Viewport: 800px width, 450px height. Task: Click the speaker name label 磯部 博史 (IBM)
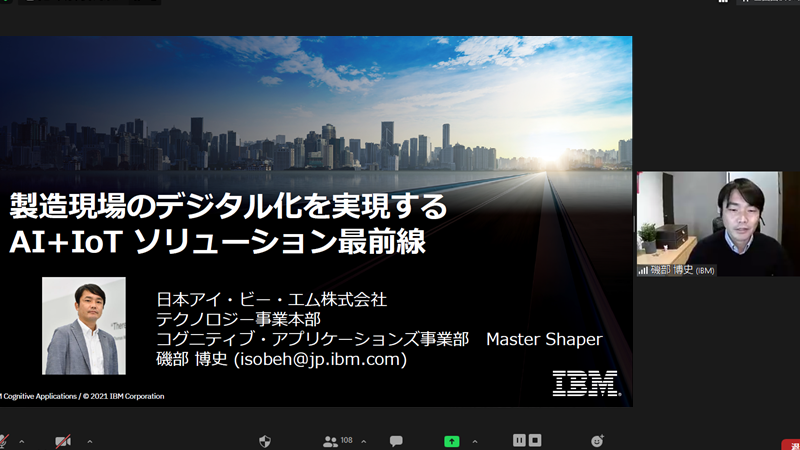tap(683, 270)
